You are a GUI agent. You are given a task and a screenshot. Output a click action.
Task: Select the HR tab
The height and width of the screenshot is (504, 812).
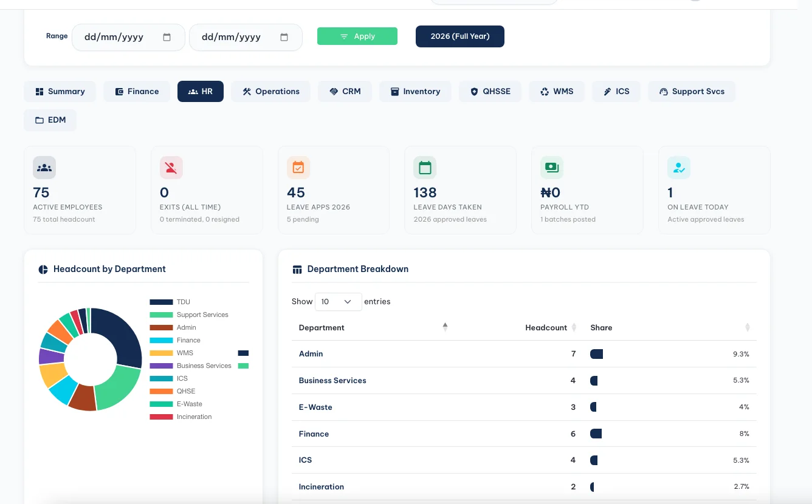coord(201,92)
